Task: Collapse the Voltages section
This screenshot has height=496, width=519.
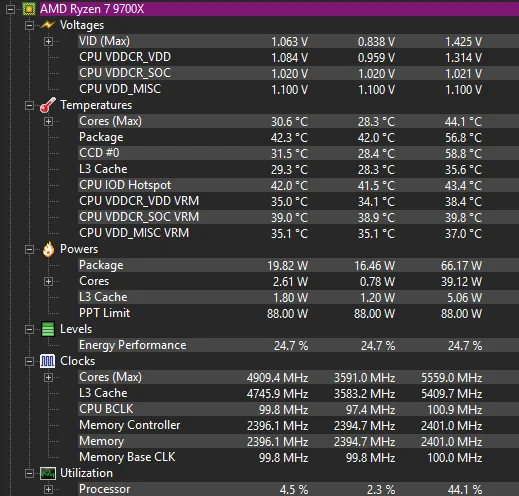Action: point(29,25)
